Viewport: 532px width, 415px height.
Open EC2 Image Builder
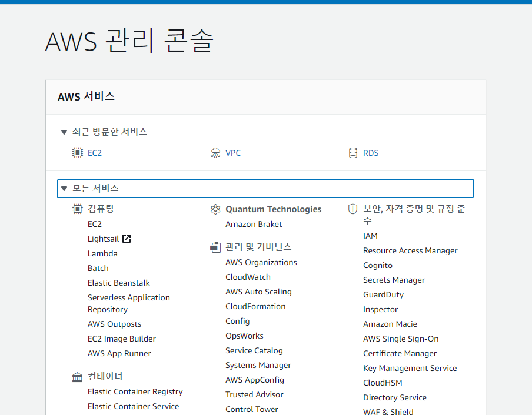point(121,339)
